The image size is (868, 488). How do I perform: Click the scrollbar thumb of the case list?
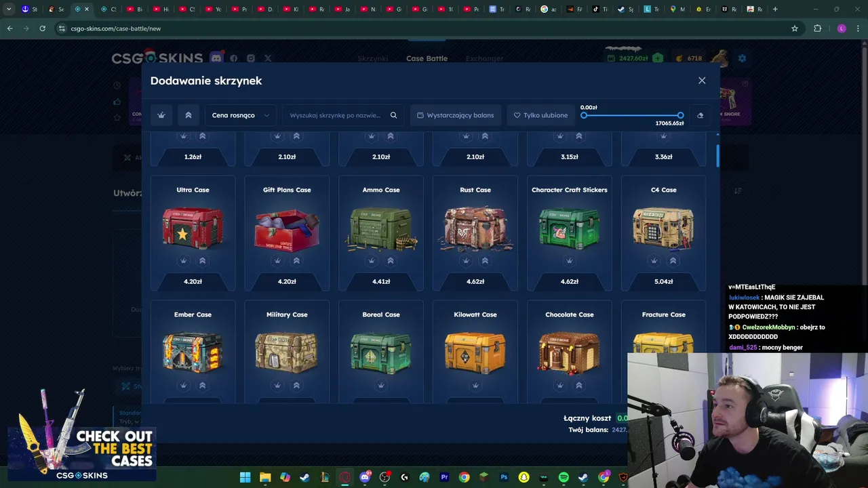717,155
